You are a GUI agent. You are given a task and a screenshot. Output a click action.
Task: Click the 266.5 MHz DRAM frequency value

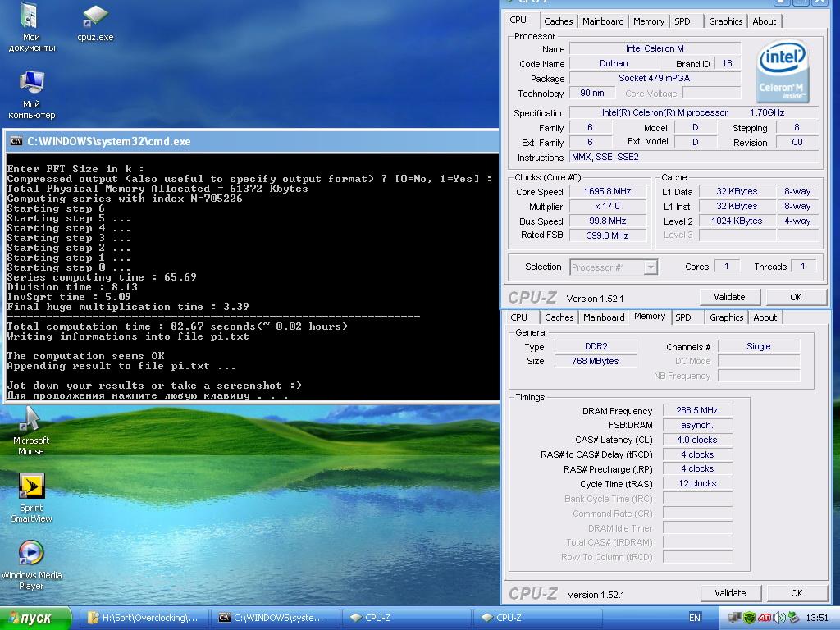click(697, 410)
